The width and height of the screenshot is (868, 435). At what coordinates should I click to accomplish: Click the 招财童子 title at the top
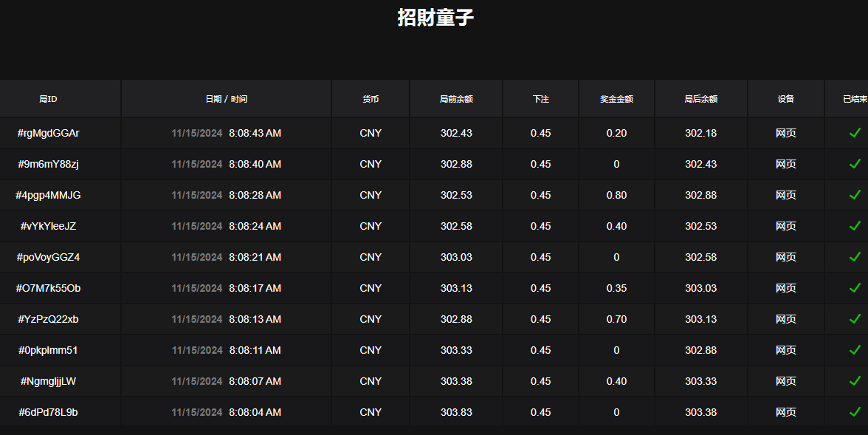(x=434, y=17)
